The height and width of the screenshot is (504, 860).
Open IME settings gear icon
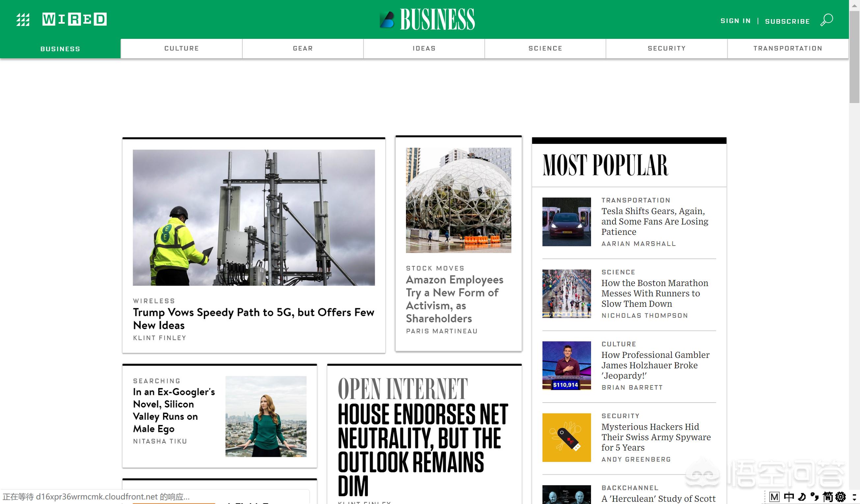840,496
